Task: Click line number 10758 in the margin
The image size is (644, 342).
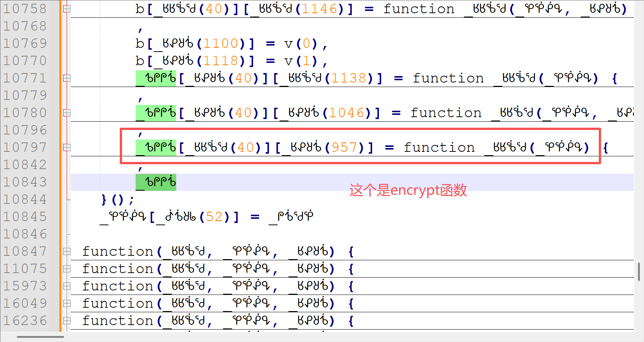Action: [x=25, y=9]
